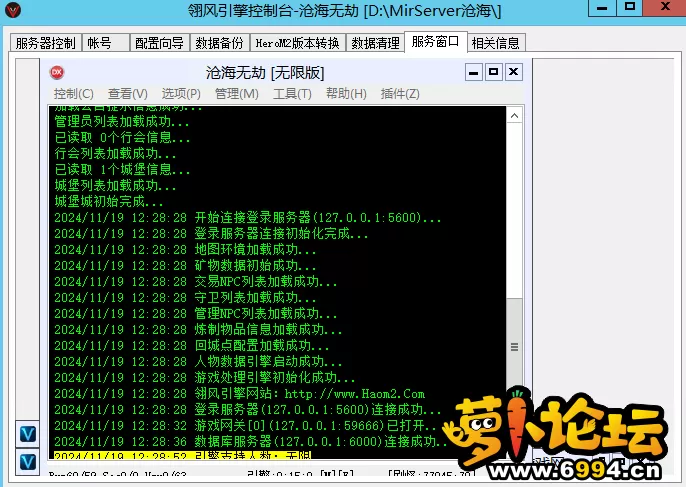Click the 矿物数据初始成功 log line
The height and width of the screenshot is (487, 686).
coord(185,266)
